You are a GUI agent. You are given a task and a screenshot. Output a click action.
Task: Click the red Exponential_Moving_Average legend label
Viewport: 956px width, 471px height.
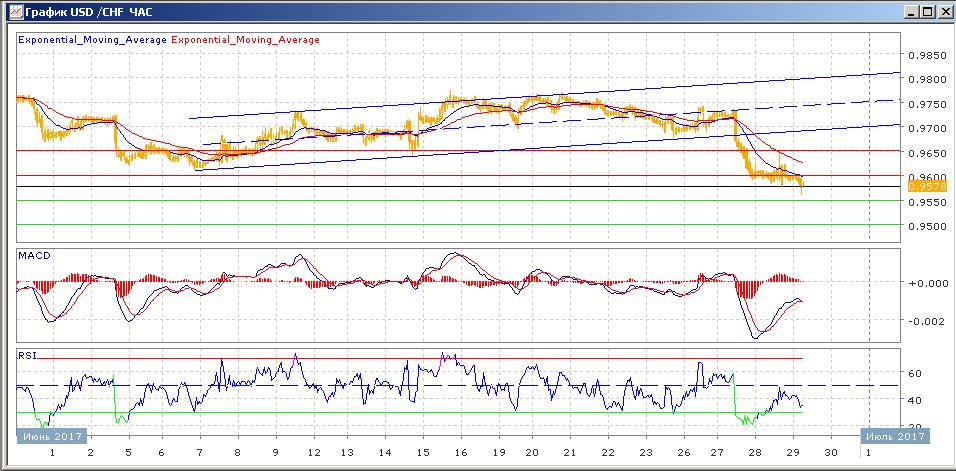click(x=246, y=40)
